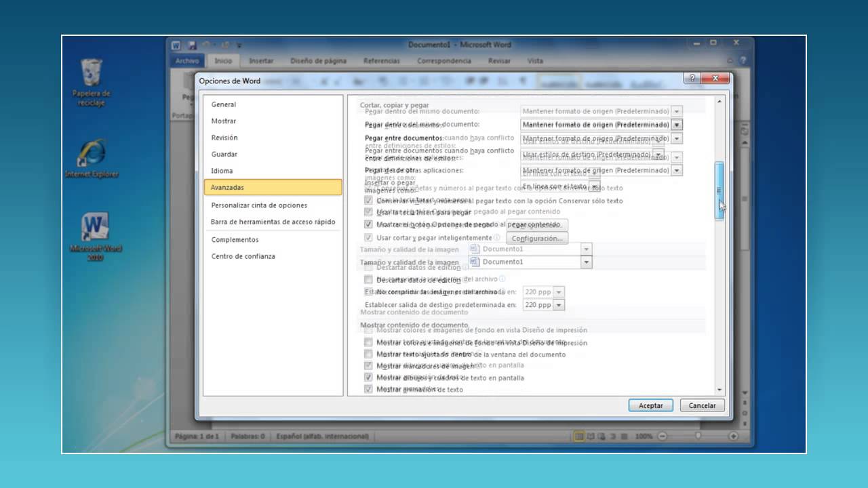Disable Mostrar dibujos y cuadros de texto en pantalla
Screen dimensions: 868x488
368,378
